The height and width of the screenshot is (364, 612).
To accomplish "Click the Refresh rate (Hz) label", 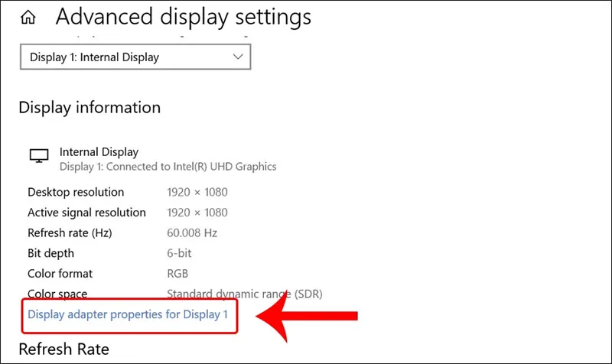I will pos(70,233).
